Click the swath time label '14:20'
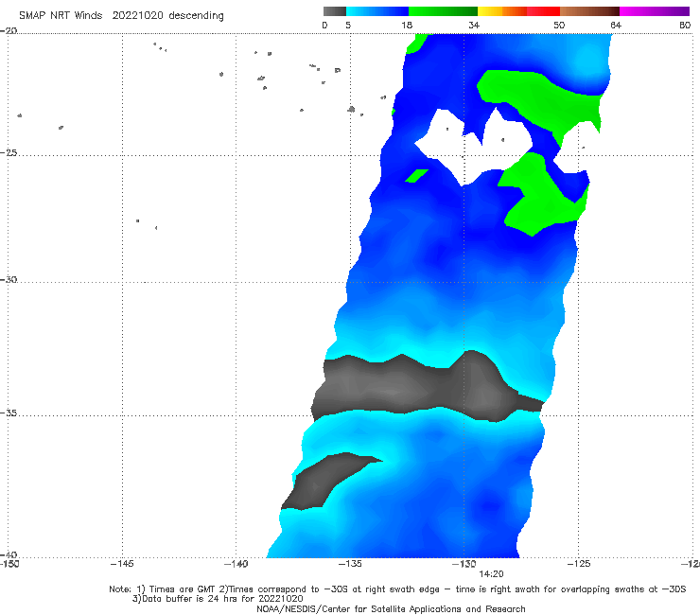This screenshot has width=700, height=615. 491,574
